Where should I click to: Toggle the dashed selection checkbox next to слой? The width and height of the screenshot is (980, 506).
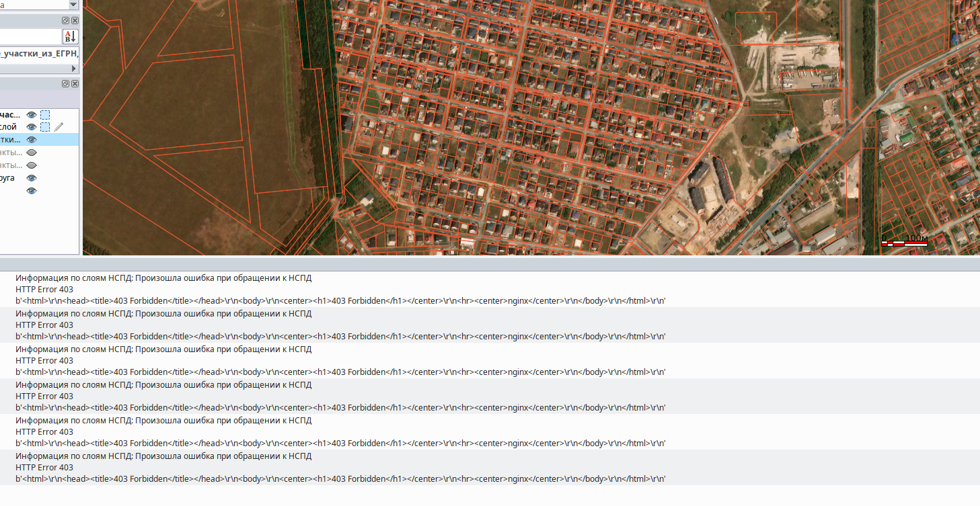pyautogui.click(x=45, y=126)
